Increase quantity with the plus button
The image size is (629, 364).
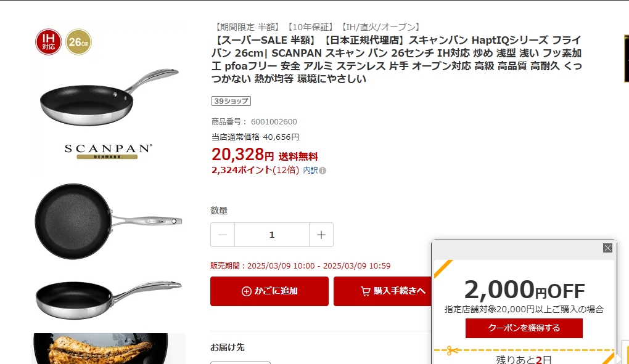pos(321,235)
